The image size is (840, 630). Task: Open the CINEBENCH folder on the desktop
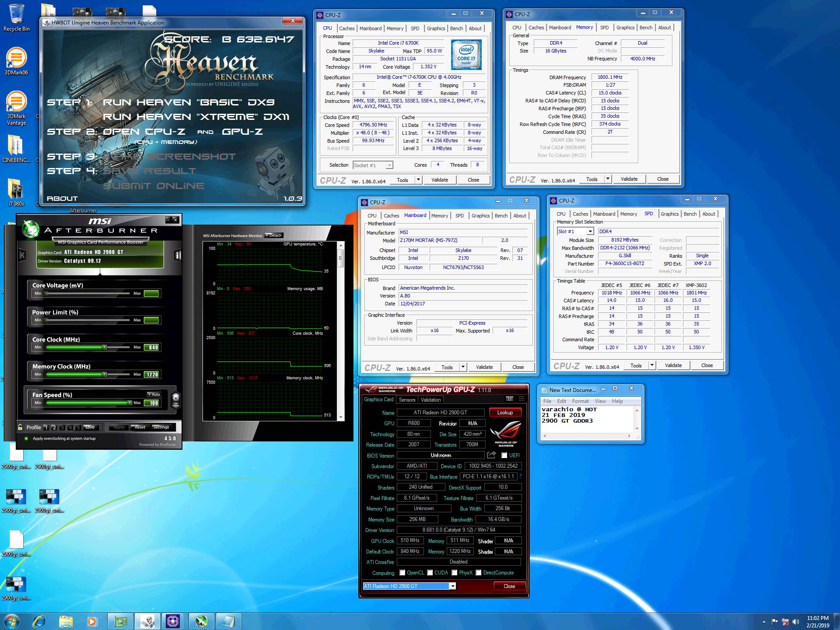coord(16,149)
